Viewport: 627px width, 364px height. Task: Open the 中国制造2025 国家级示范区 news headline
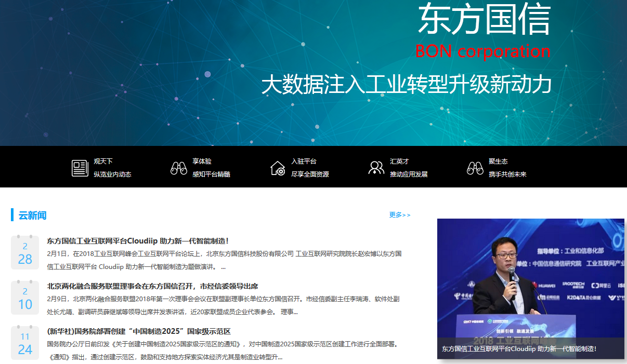[138, 331]
